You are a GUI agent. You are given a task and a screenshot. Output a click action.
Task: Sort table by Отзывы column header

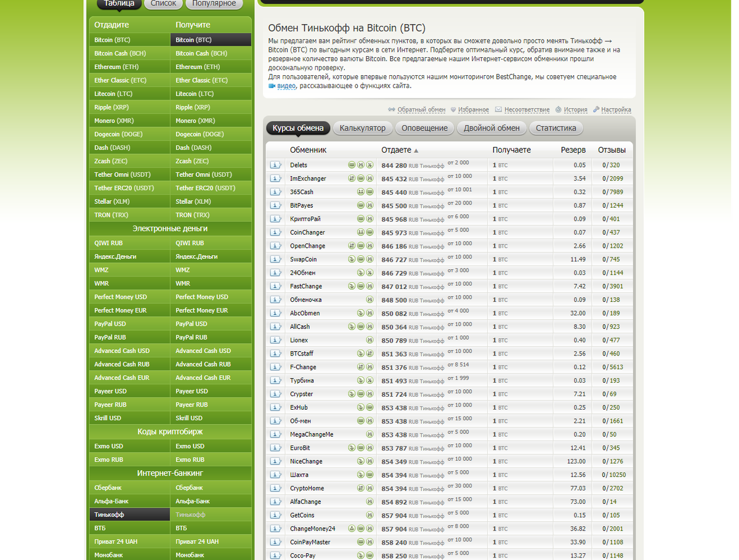point(612,150)
